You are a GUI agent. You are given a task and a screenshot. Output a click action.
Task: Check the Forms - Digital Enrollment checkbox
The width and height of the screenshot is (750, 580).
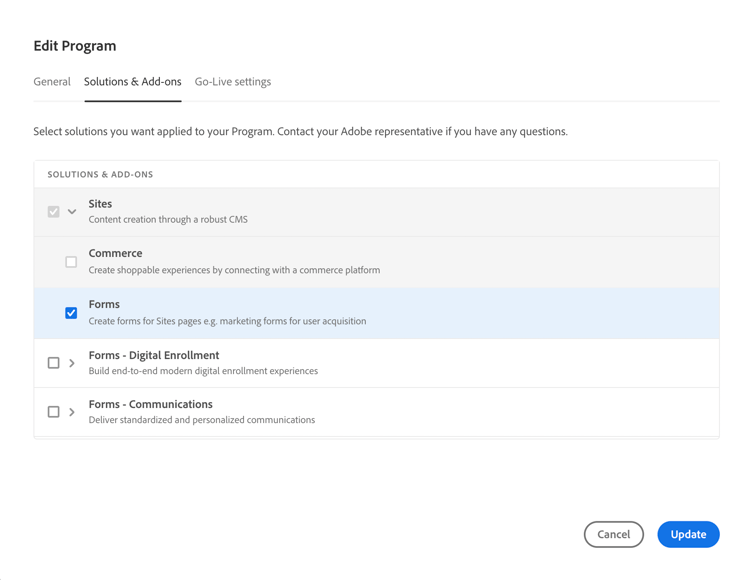click(x=54, y=363)
